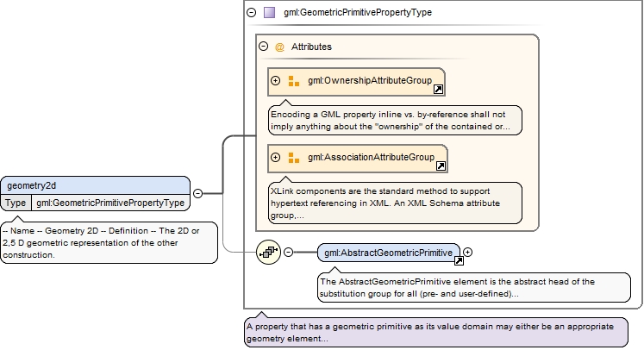Expand gml:AssociationAttributeGroup
This screenshot has width=644, height=350.
click(275, 158)
